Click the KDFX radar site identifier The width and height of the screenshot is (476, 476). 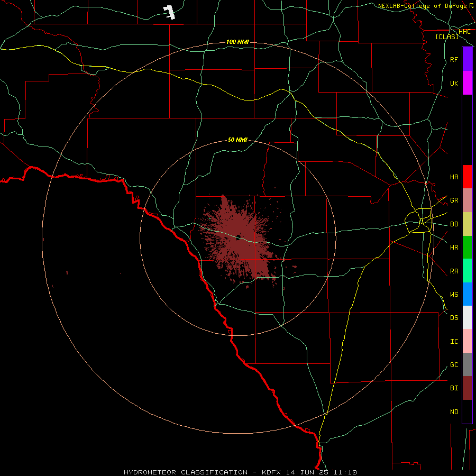(x=272, y=472)
